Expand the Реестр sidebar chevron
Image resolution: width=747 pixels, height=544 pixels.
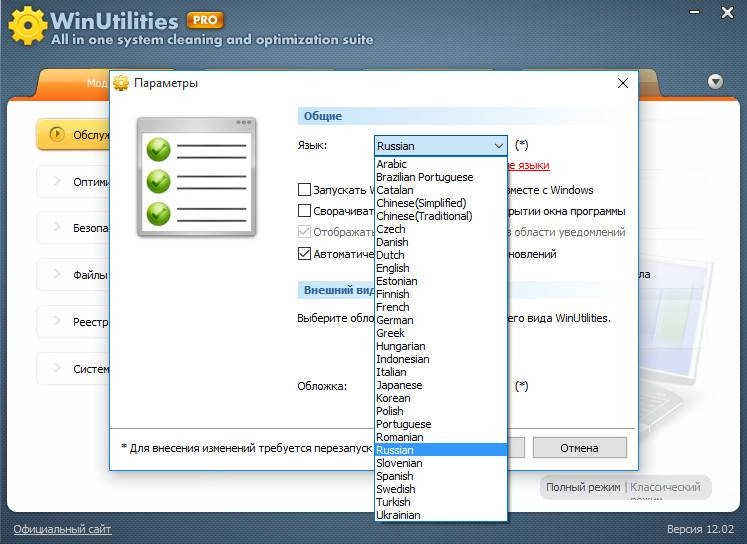(x=57, y=321)
